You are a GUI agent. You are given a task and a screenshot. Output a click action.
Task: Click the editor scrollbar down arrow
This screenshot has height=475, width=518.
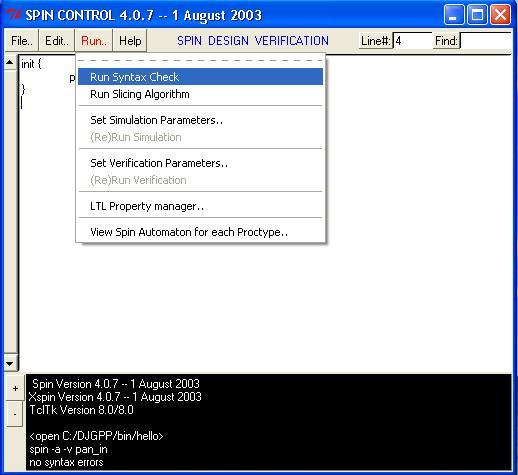click(x=10, y=364)
